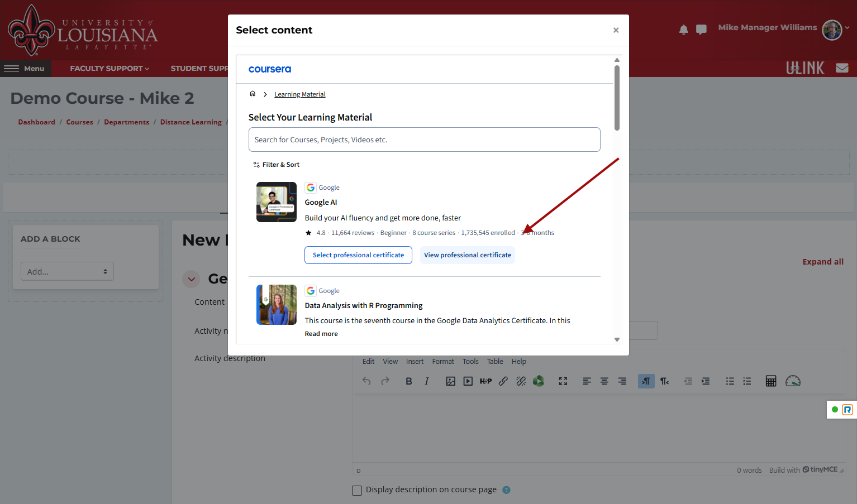Open the hamburger Menu
Viewport: 857px width, 504px height.
[x=25, y=69]
